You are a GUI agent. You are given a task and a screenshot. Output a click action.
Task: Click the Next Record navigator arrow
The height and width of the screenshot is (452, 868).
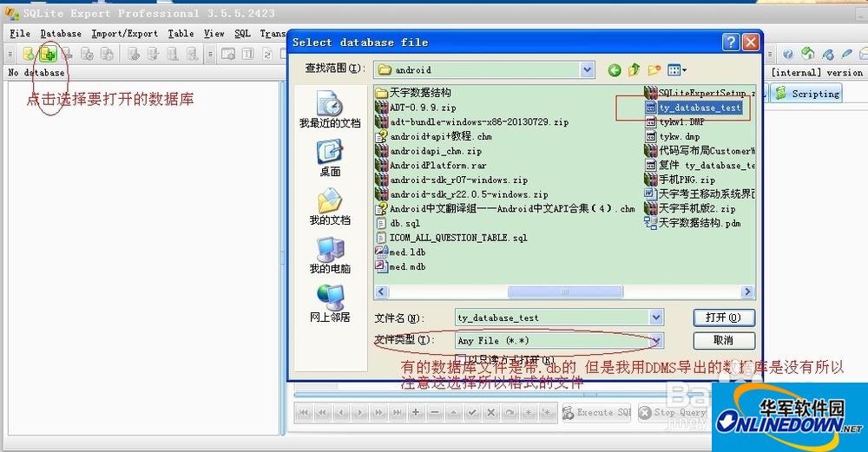click(360, 413)
